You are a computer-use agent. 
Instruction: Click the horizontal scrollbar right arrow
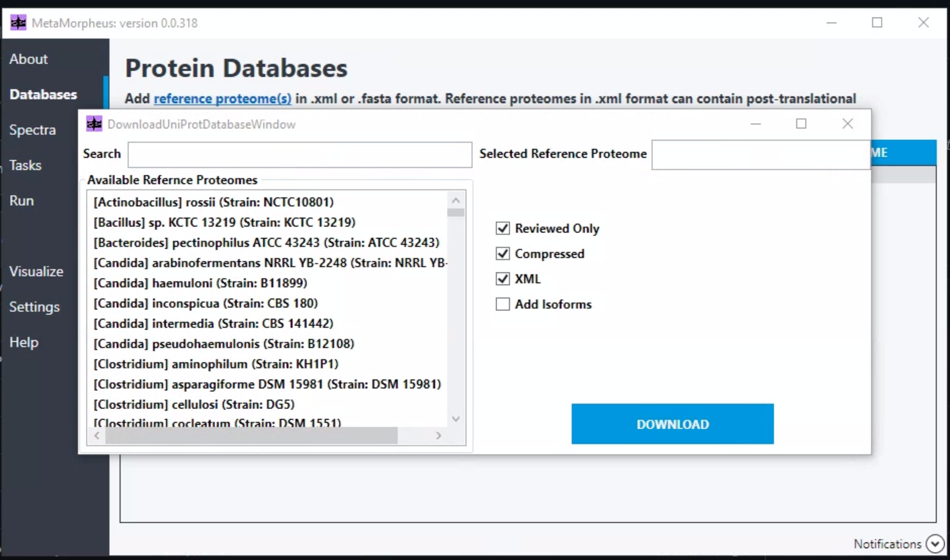[x=439, y=436]
